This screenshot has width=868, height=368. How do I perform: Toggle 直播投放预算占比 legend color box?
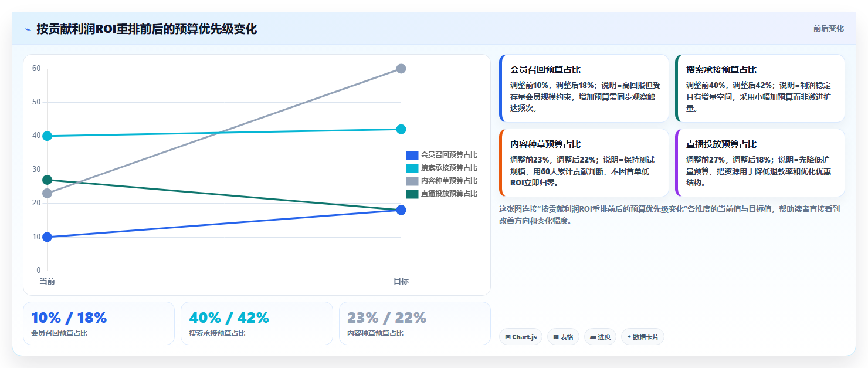click(412, 194)
